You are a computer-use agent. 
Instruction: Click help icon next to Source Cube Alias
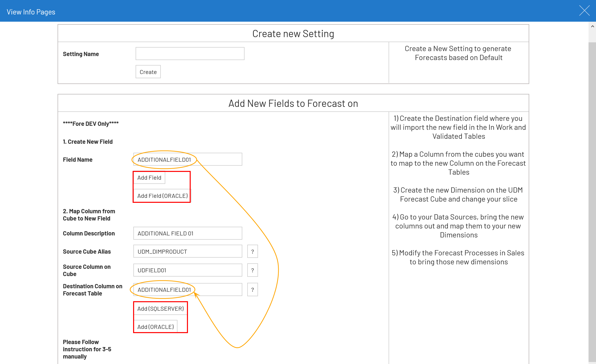click(252, 251)
